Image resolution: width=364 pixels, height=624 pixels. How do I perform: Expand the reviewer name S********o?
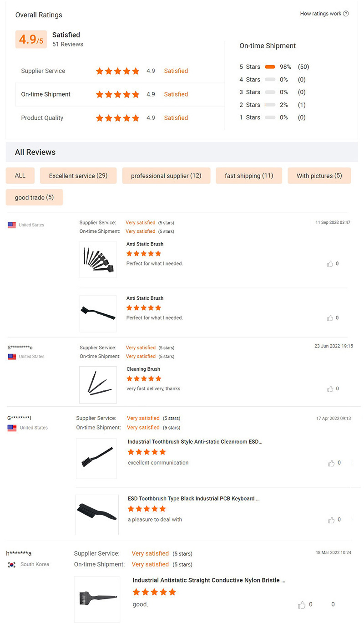[20, 347]
